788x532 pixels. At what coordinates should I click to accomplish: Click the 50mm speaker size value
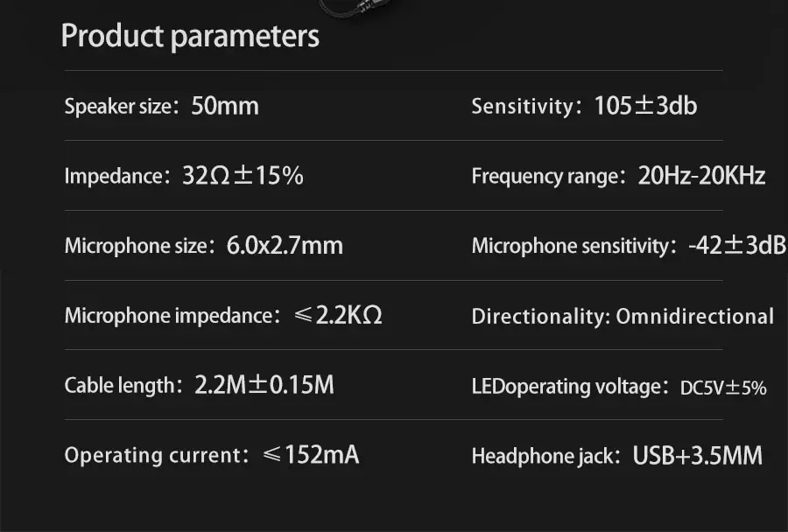click(225, 107)
